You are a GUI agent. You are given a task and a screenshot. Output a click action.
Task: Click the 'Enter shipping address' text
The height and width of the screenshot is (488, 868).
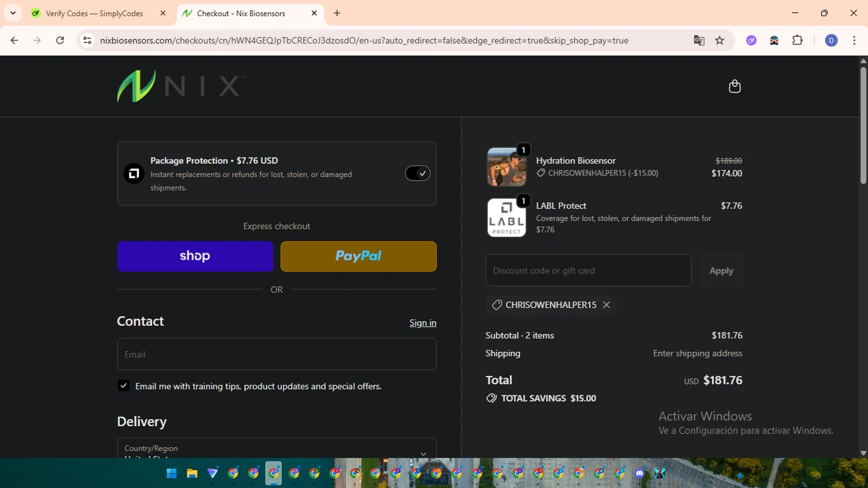697,353
